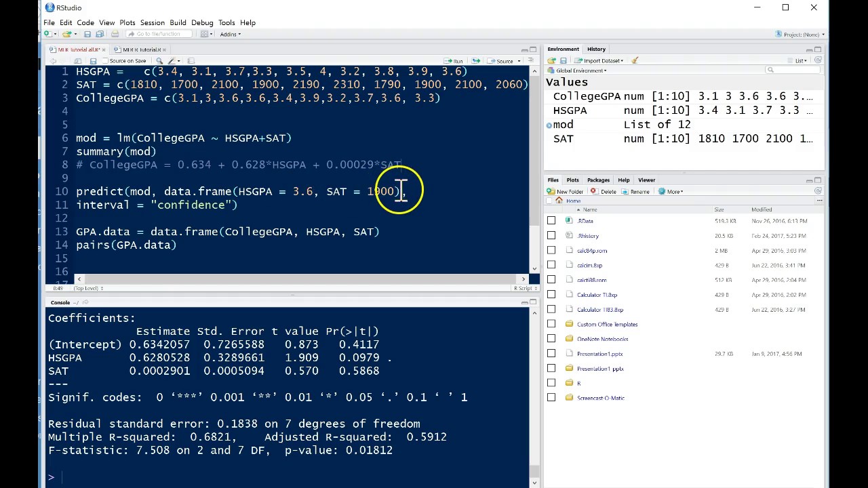The width and height of the screenshot is (868, 488).
Task: Check the box next to .Rhistory
Action: (551, 236)
